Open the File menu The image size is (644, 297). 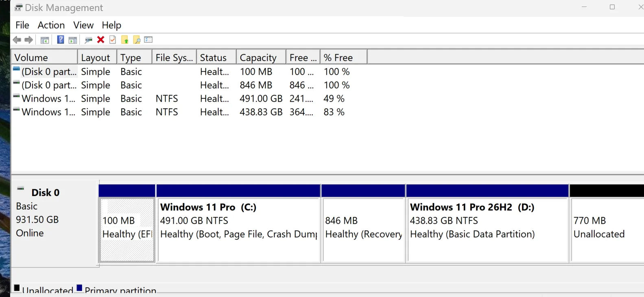[x=22, y=25]
